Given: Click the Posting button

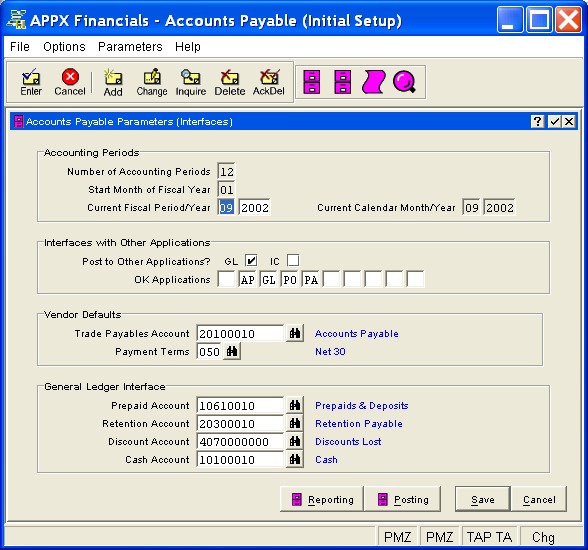Looking at the screenshot, I should point(402,499).
